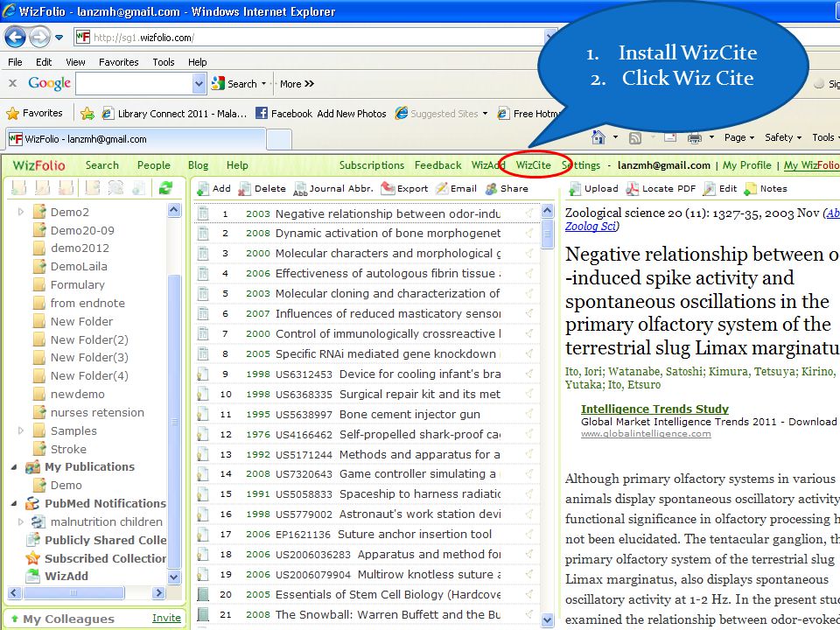Image resolution: width=840 pixels, height=630 pixels.
Task: Open the Notes icon
Action: (751, 189)
